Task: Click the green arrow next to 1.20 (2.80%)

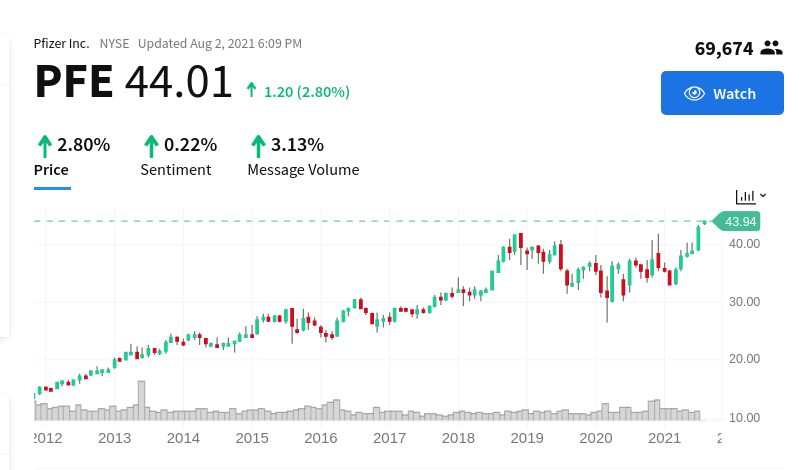Action: click(x=251, y=90)
